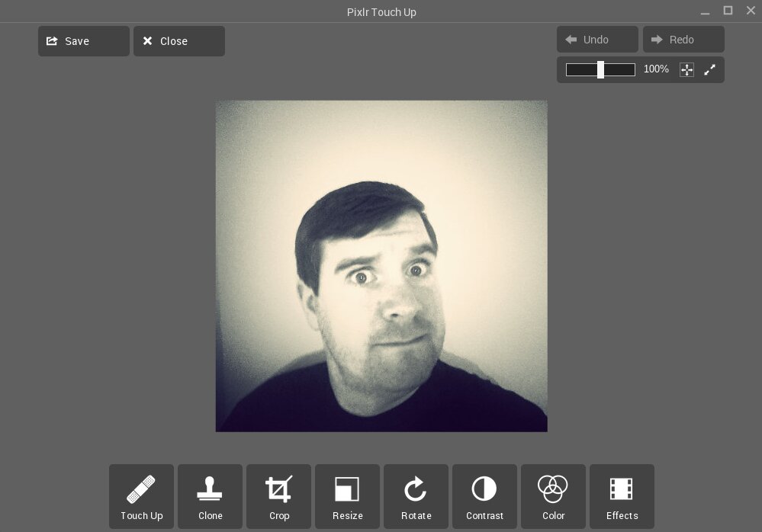The height and width of the screenshot is (532, 762).
Task: Open the Effects filmstrip tool
Action: 622,496
